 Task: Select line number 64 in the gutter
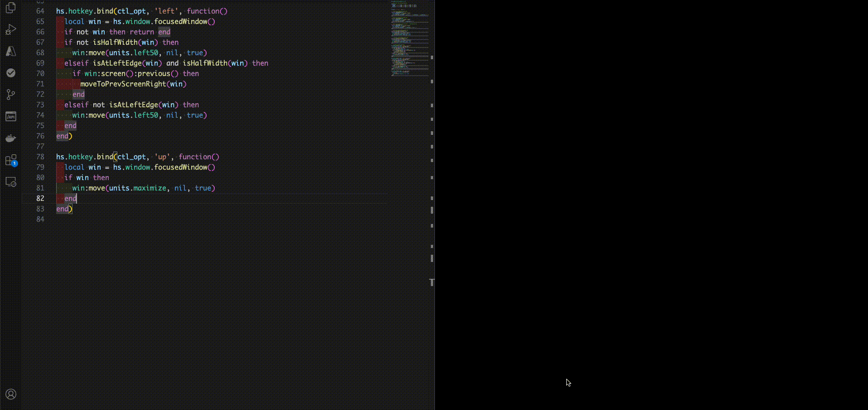coord(40,11)
